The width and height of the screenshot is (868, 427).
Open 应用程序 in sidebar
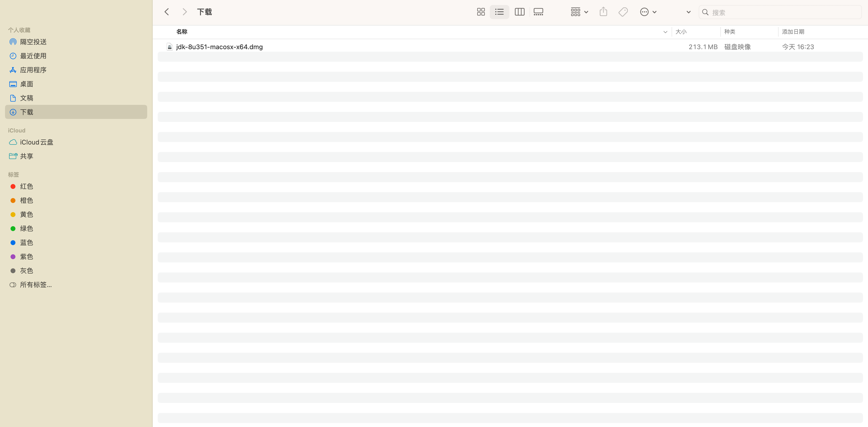point(76,70)
